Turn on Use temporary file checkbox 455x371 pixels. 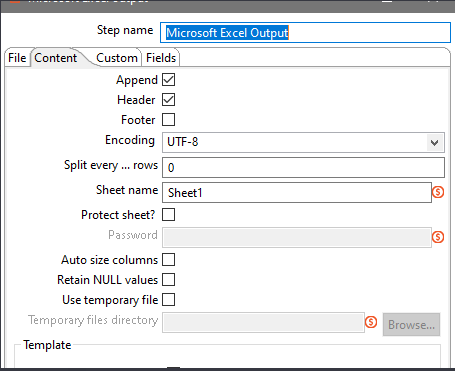point(168,300)
